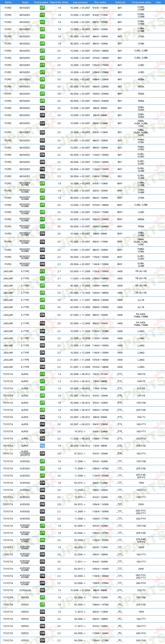
Task: Select the 10.2006 -> 07.2014 production years cell
Action: coord(80,590)
